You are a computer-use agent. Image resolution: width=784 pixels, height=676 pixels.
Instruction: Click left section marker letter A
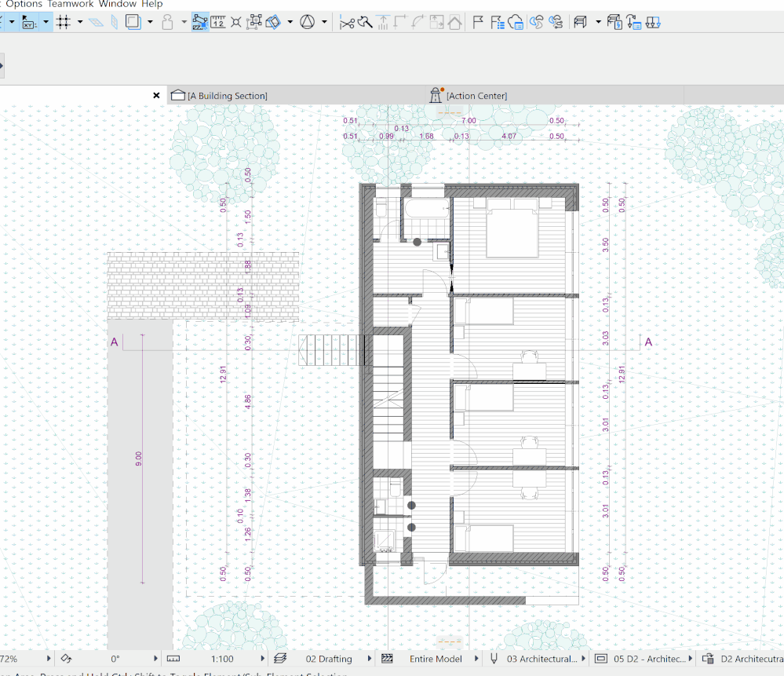pos(115,342)
